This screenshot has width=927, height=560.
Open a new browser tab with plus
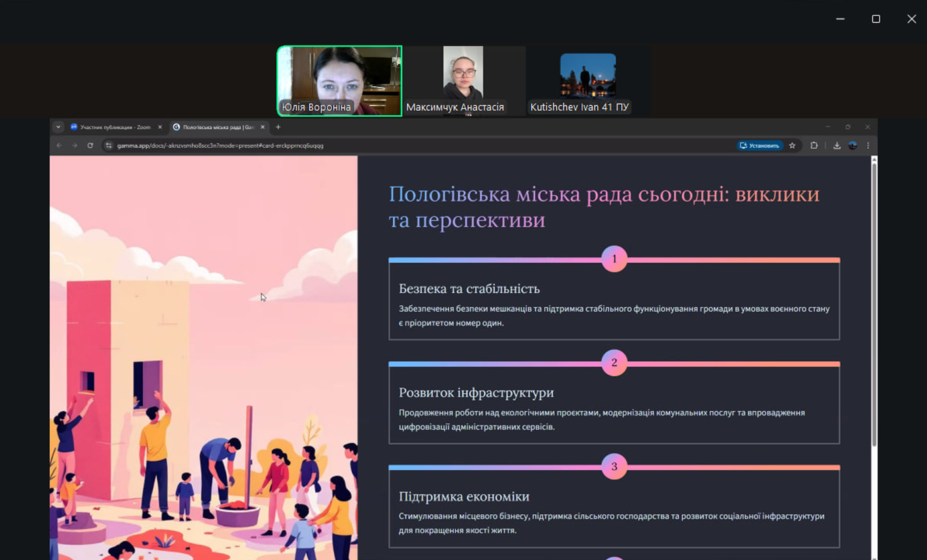pos(278,127)
